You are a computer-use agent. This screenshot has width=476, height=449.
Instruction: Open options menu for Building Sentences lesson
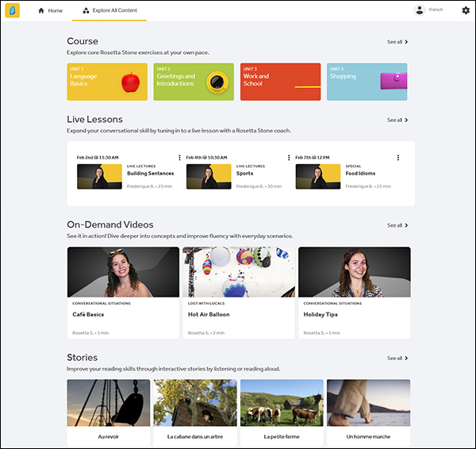(179, 158)
